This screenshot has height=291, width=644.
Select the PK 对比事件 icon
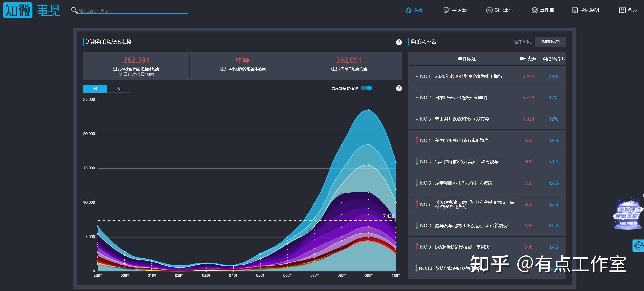[489, 10]
